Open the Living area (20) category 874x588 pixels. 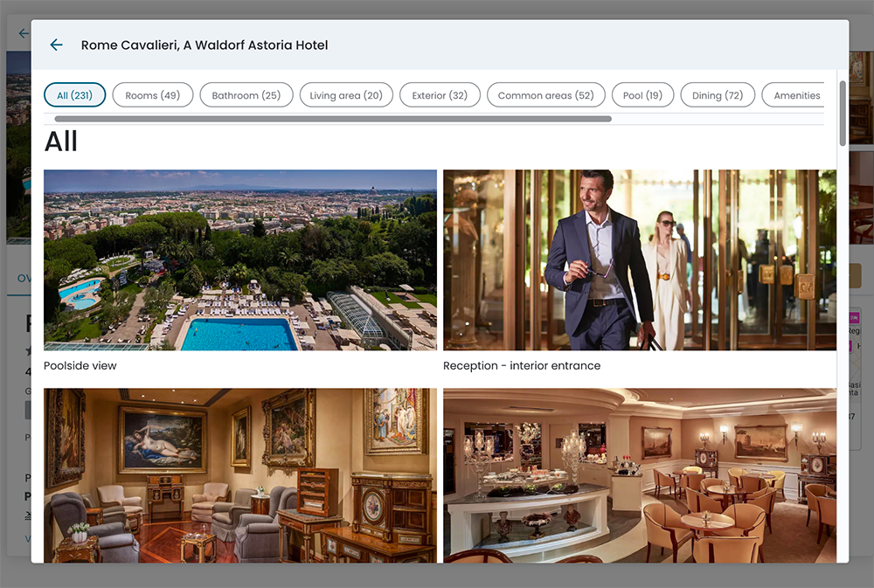(345, 95)
